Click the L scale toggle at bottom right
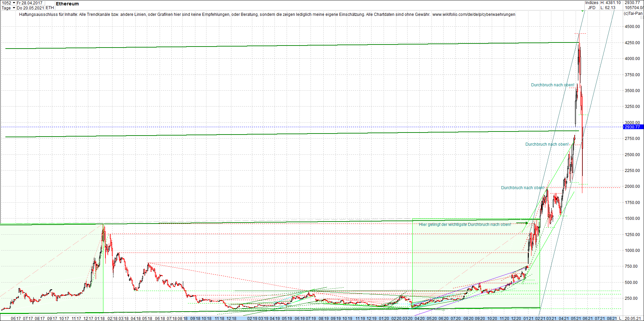Screen dimensions: 644x321 click(620, 318)
